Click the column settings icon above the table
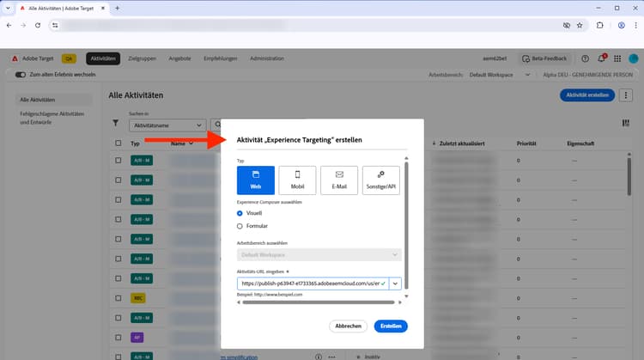Viewport: 644px width, 360px height. pyautogui.click(x=625, y=123)
